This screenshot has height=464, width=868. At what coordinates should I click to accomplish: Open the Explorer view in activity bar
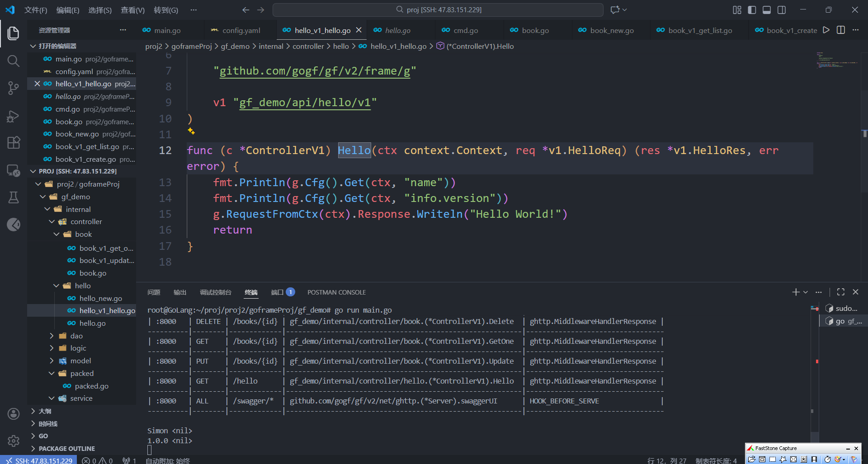click(14, 33)
